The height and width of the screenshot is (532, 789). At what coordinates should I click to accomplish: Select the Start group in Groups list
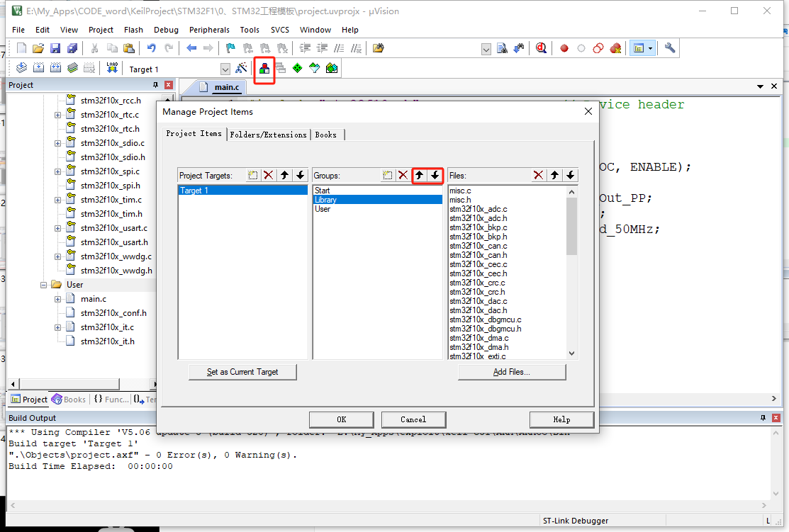click(x=377, y=191)
